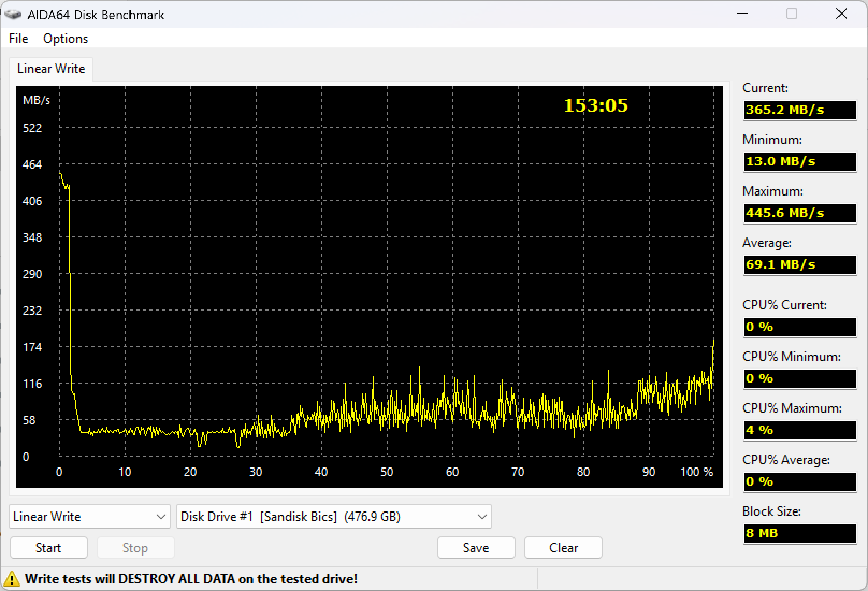Screen dimensions: 868x591
Task: Select the Linear Write tab
Action: [x=51, y=69]
